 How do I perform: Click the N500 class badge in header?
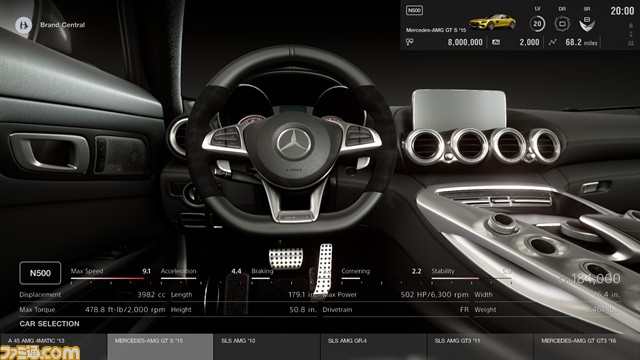pyautogui.click(x=414, y=10)
